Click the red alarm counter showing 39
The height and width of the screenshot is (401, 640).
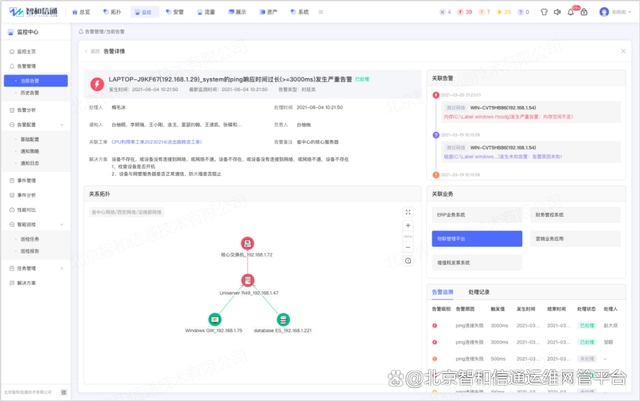click(465, 12)
